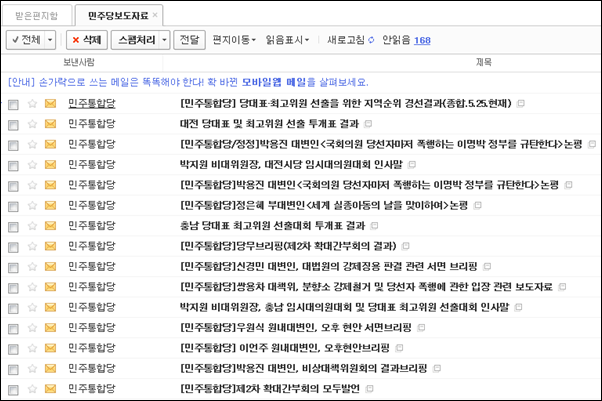This screenshot has width=602, height=401.
Task: Expand the 편지이동 dropdown
Action: point(234,40)
